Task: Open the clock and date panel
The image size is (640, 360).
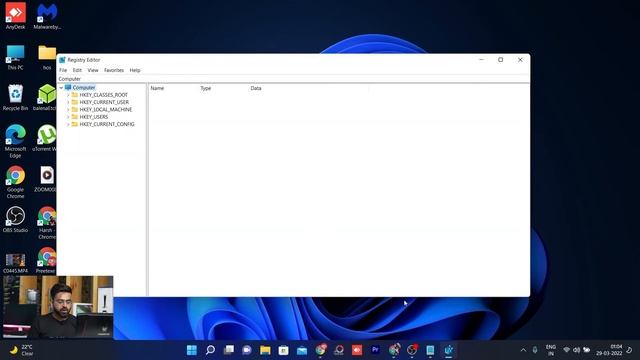Action: 609,350
